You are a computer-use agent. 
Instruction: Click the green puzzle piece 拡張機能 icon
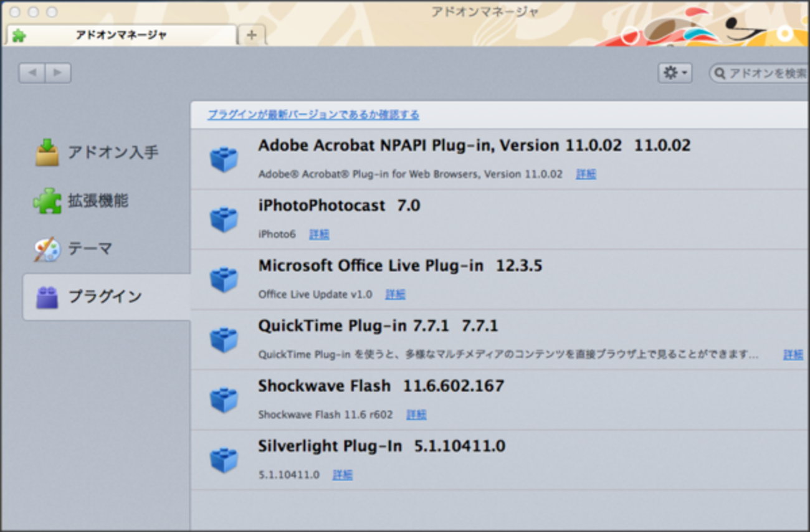47,201
